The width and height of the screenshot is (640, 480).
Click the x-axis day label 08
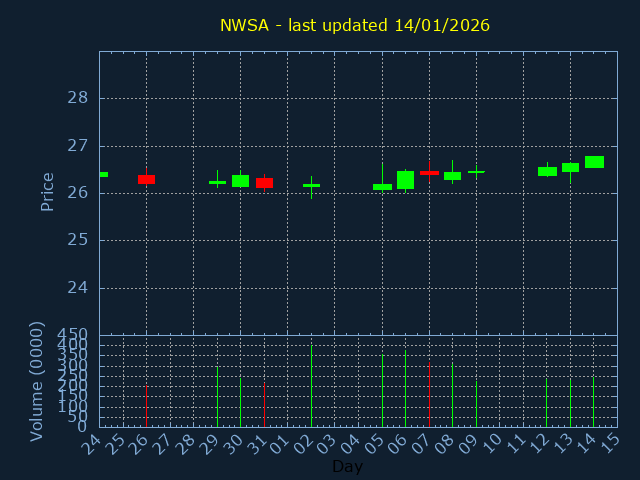pyautogui.click(x=444, y=444)
